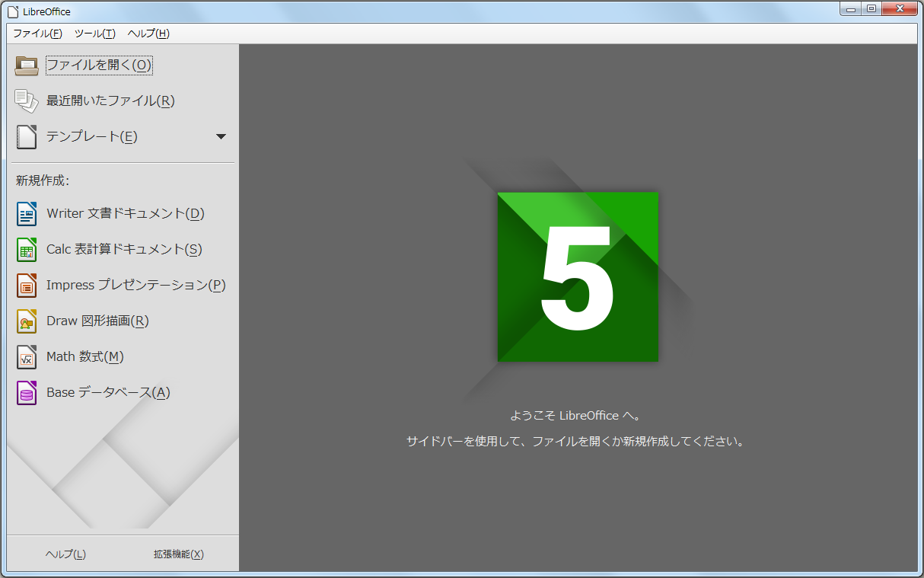Minimize the LibreOffice window
924x578 pixels.
[851, 8]
